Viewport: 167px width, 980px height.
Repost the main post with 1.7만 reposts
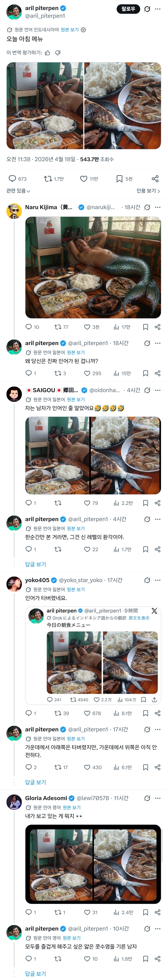pos(54,179)
